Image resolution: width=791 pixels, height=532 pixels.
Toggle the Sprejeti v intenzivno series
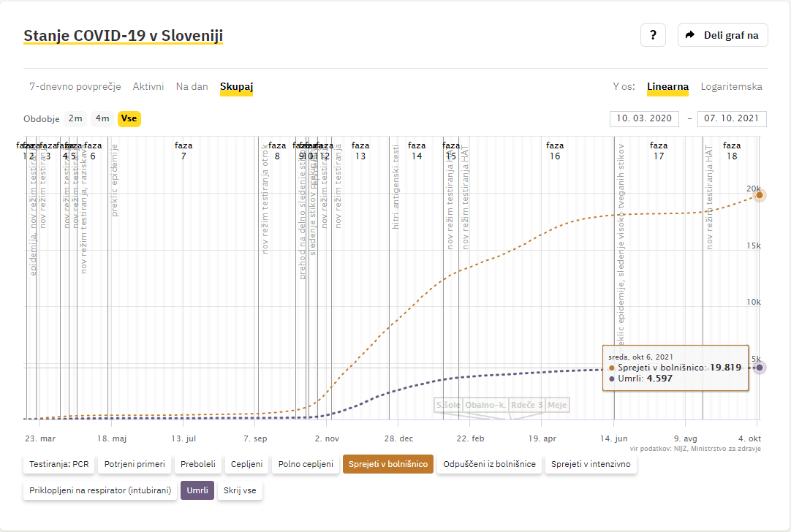coord(591,464)
